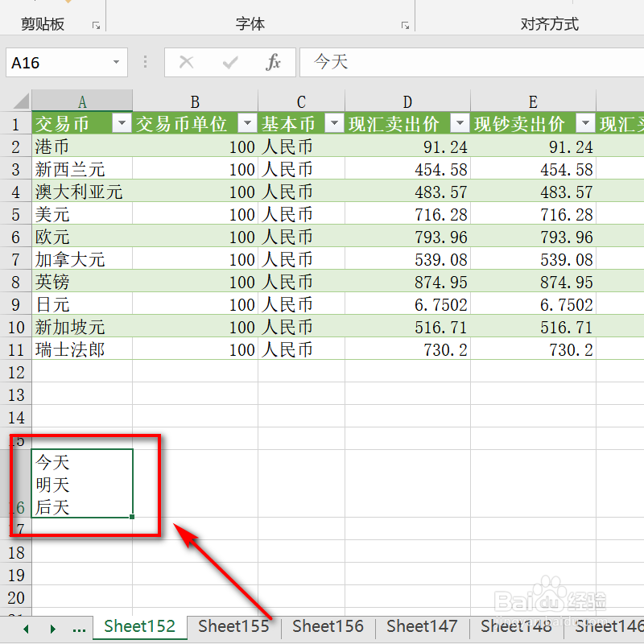Switch to Sheet147 tab

pyautogui.click(x=422, y=627)
